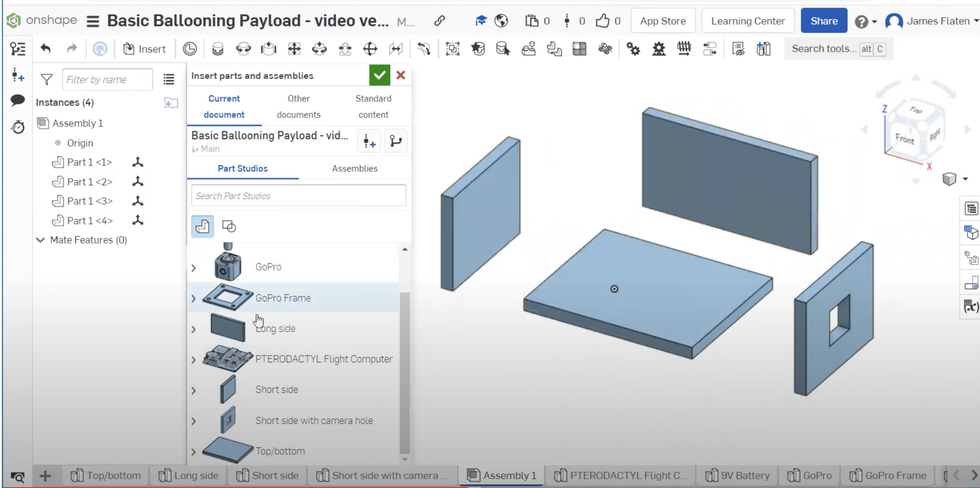Click the green checkmark to confirm insert

379,75
